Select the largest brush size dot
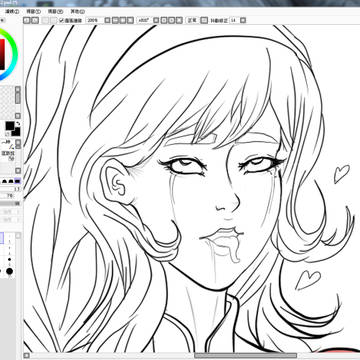 coord(9,271)
